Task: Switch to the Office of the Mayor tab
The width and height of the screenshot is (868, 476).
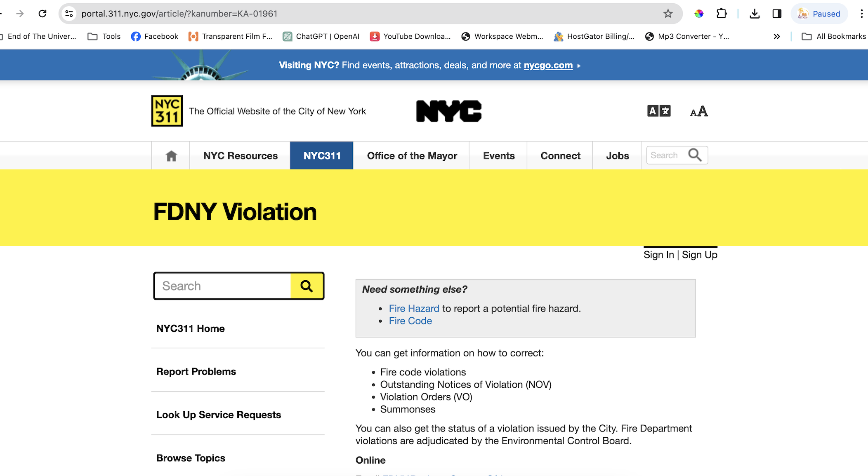Action: 412,155
